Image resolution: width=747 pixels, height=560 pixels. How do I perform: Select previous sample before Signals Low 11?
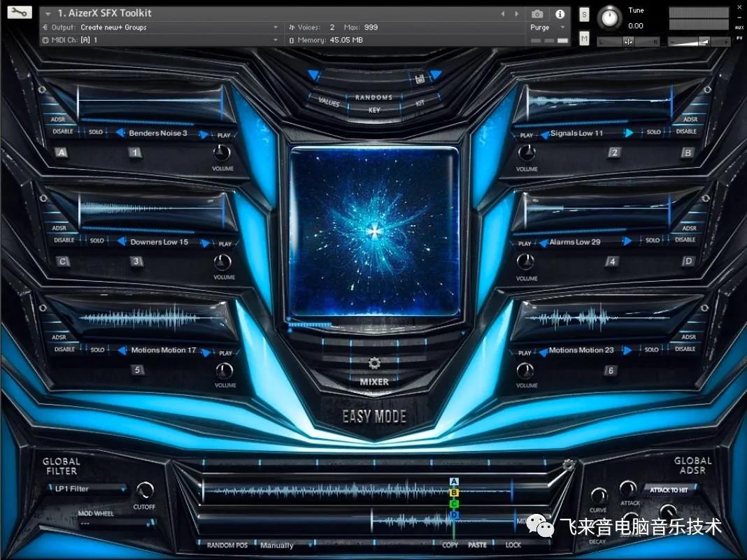click(545, 135)
